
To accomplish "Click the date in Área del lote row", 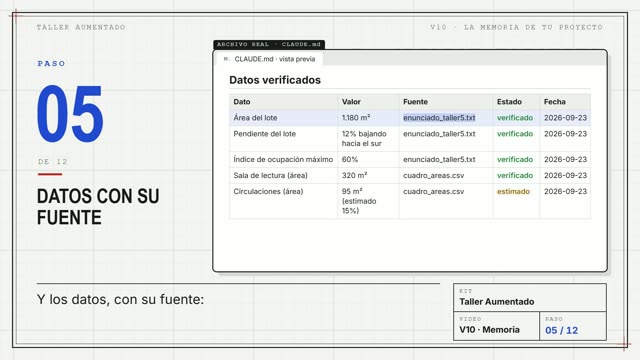I will pyautogui.click(x=565, y=118).
